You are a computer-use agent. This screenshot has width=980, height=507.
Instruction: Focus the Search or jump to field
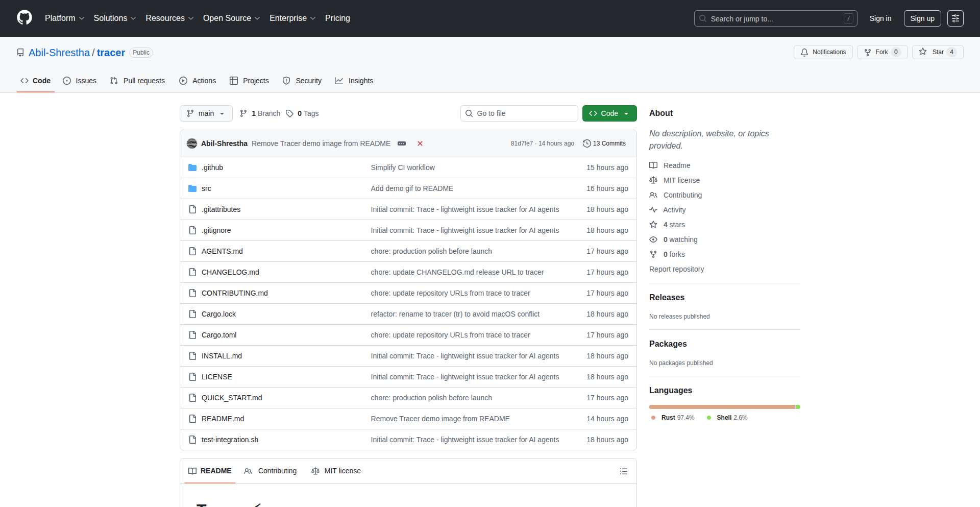tap(775, 18)
